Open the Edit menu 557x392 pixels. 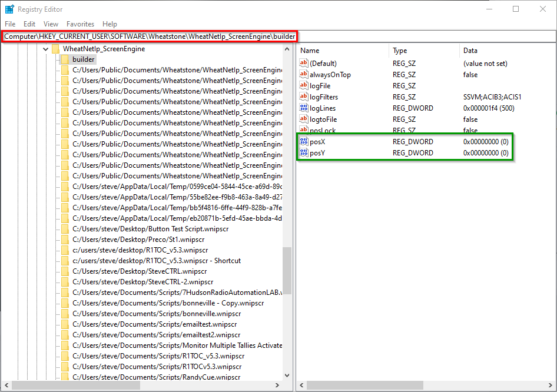29,24
